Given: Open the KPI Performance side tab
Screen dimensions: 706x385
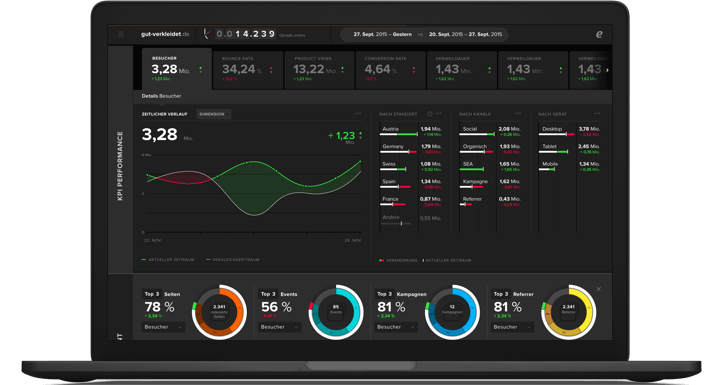Looking at the screenshot, I should [120, 166].
